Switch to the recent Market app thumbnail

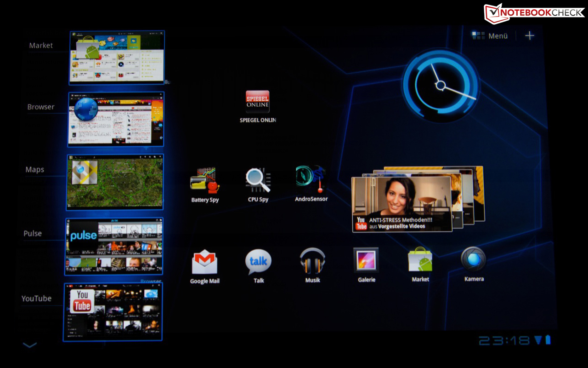pyautogui.click(x=117, y=57)
